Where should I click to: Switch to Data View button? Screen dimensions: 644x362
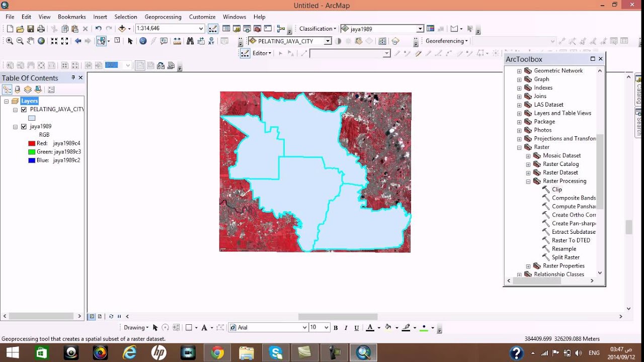[x=92, y=317]
